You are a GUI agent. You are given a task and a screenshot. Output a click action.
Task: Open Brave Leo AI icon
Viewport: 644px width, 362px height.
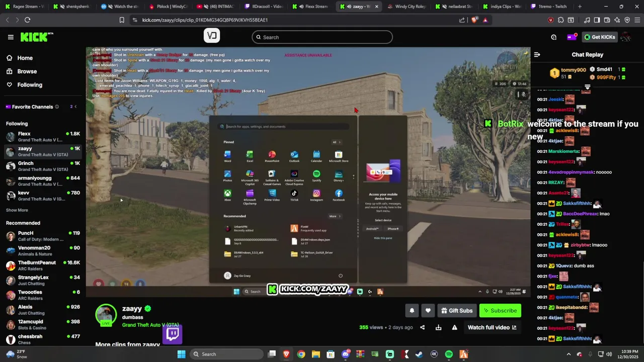[617, 20]
